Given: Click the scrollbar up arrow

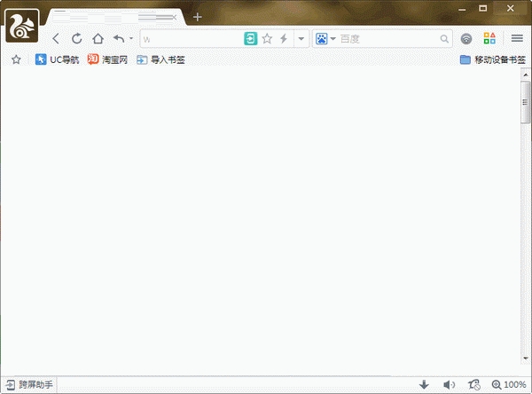Looking at the screenshot, I should click(526, 75).
